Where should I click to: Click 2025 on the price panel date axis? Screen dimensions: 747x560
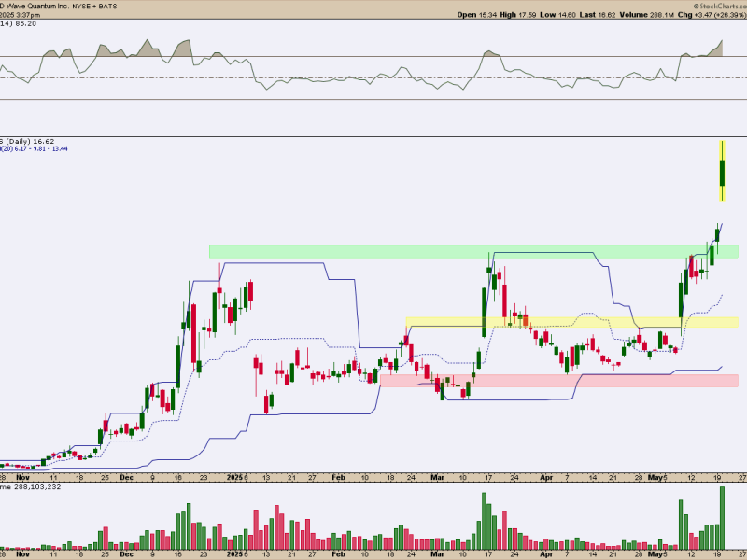point(235,477)
